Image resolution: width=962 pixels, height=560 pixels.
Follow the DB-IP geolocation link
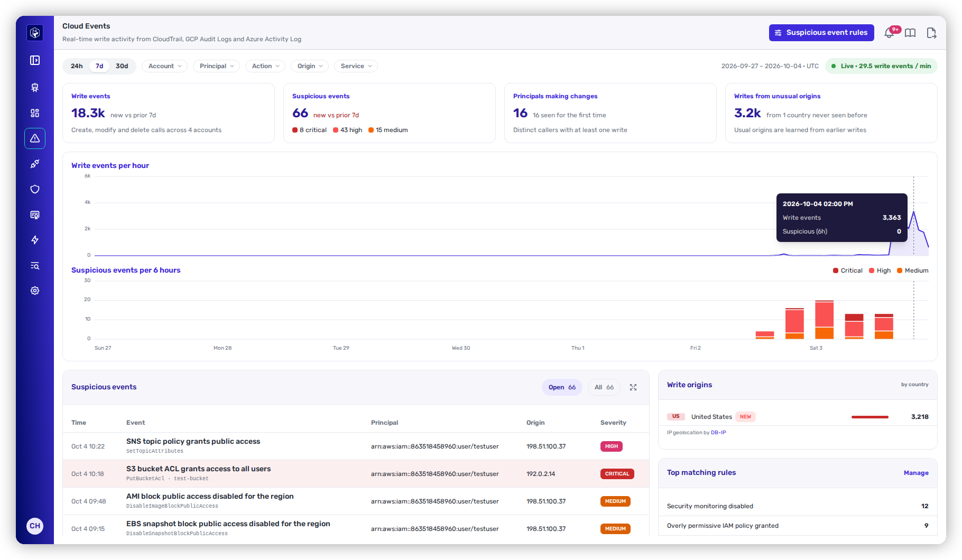[718, 433]
